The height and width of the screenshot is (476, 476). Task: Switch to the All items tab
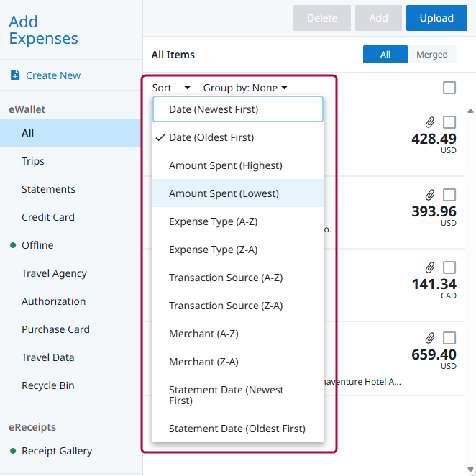(x=385, y=55)
